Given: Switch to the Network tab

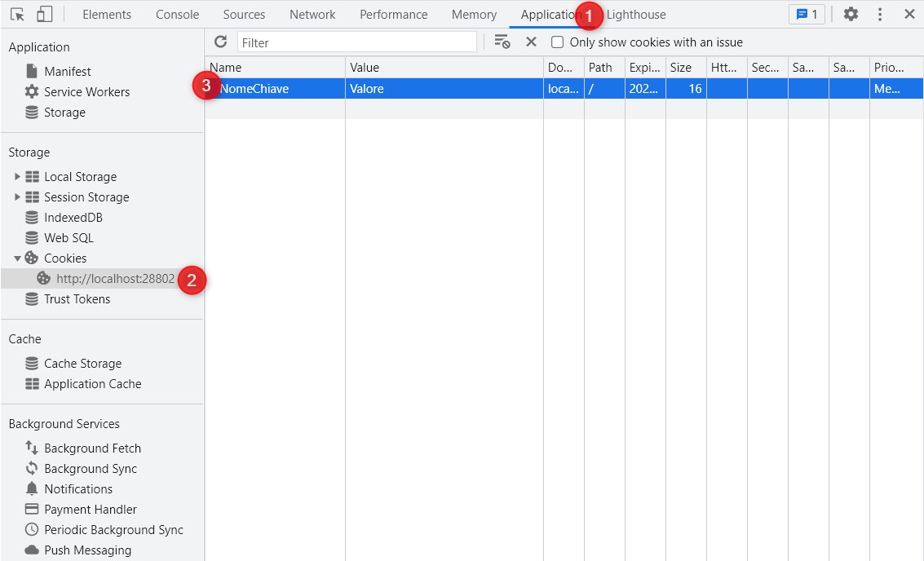Looking at the screenshot, I should click(x=312, y=15).
